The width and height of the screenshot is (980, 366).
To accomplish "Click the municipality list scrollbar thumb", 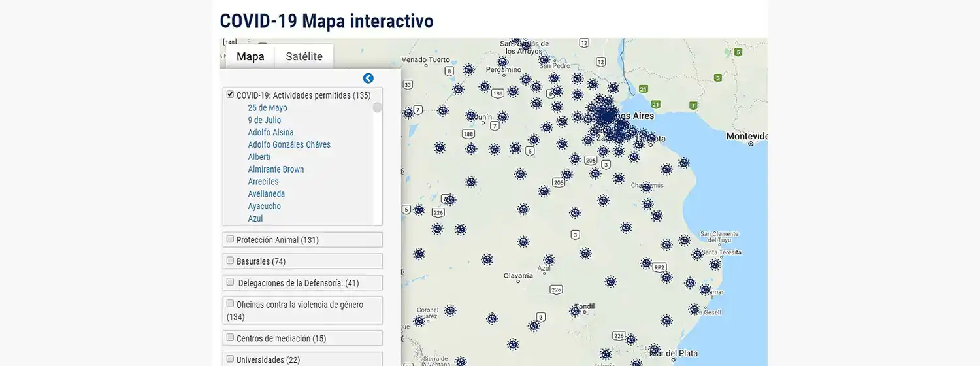I will tap(378, 108).
